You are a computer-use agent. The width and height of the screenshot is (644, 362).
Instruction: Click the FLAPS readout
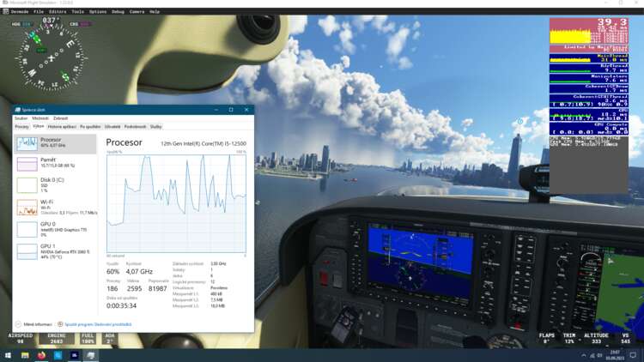pos(547,338)
